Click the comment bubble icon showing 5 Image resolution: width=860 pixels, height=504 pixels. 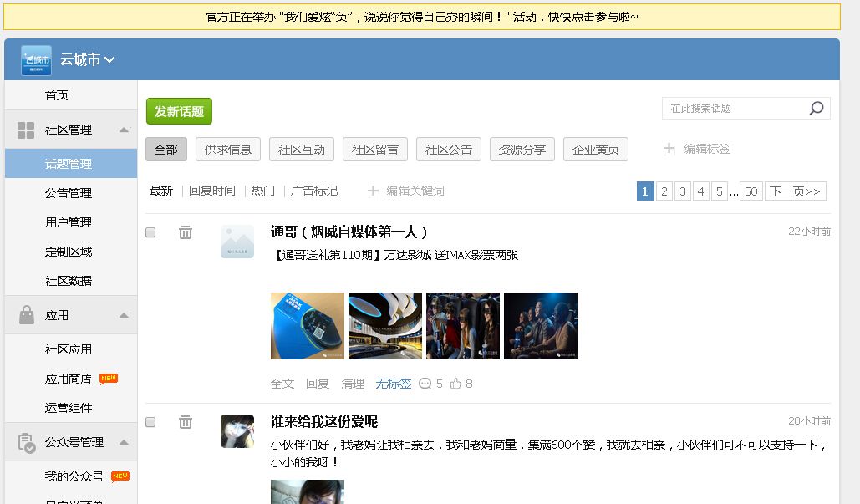coord(425,384)
